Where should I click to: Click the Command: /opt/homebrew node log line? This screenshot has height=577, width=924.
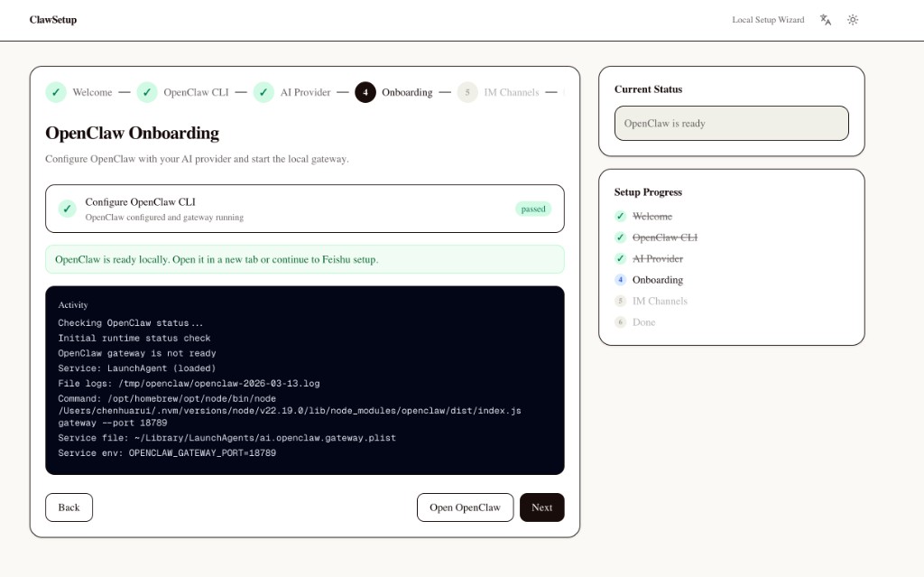tap(167, 399)
